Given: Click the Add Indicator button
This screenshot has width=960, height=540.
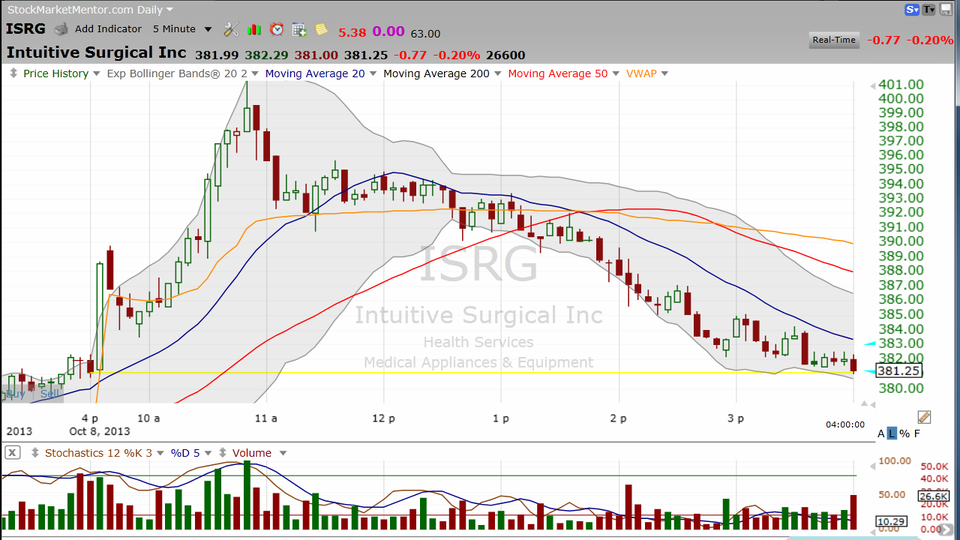Looking at the screenshot, I should pos(108,29).
